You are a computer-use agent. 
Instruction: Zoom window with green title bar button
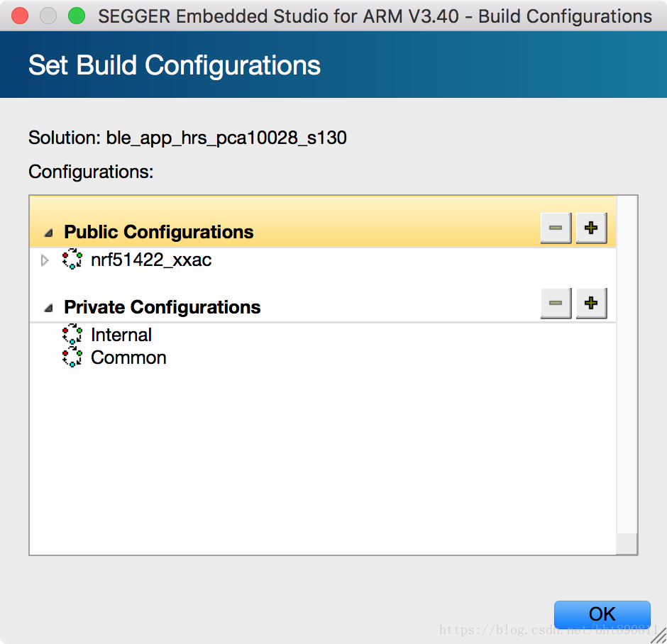pos(77,16)
